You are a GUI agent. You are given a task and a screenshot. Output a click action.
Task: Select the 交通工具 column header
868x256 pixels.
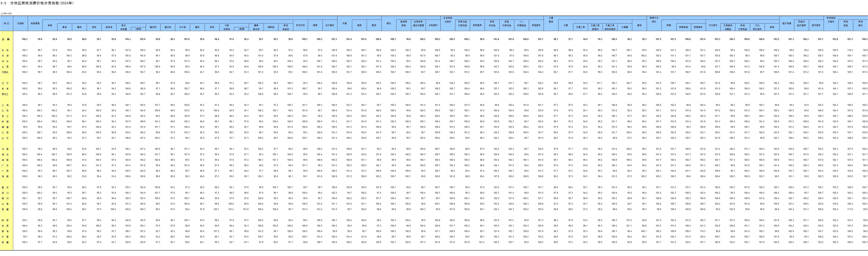point(580,27)
